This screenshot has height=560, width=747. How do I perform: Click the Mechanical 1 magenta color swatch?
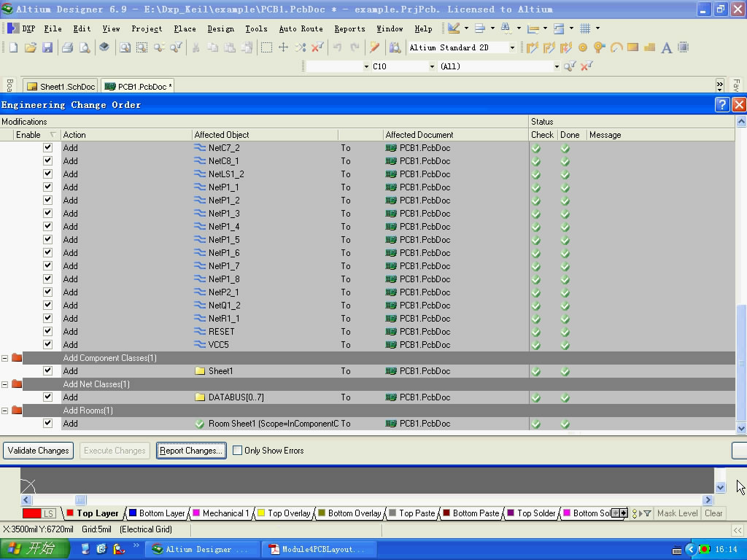tap(196, 513)
